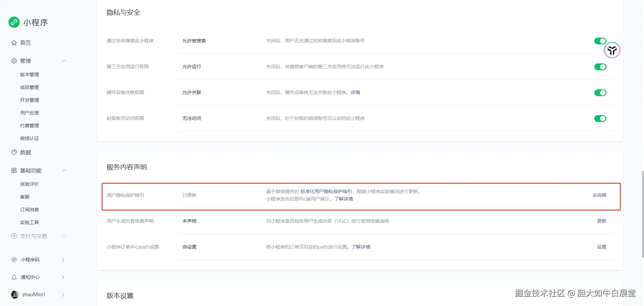Click the 用户隐私保护指引 label
This screenshot has width=644, height=306.
point(125,195)
